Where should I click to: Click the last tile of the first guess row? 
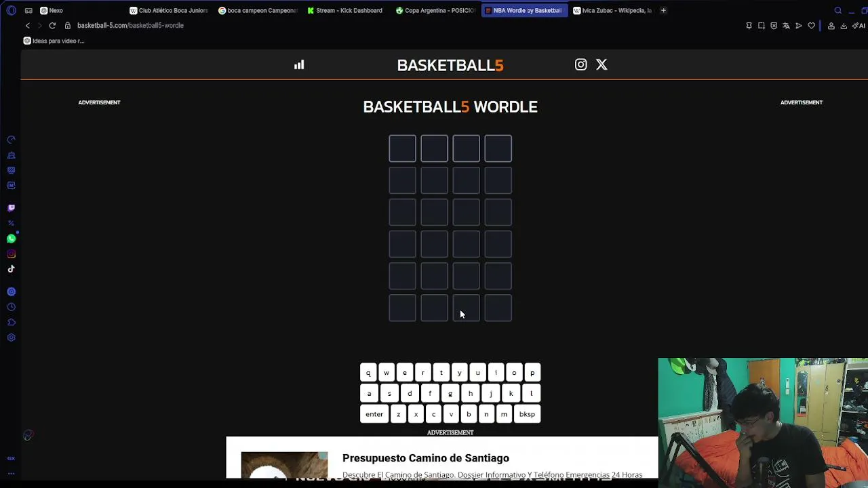tap(498, 148)
